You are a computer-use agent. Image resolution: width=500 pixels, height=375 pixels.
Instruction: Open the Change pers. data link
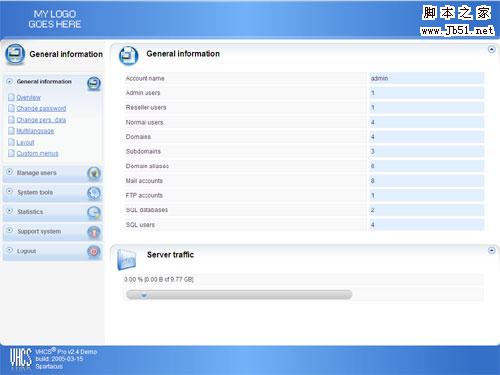click(x=41, y=120)
